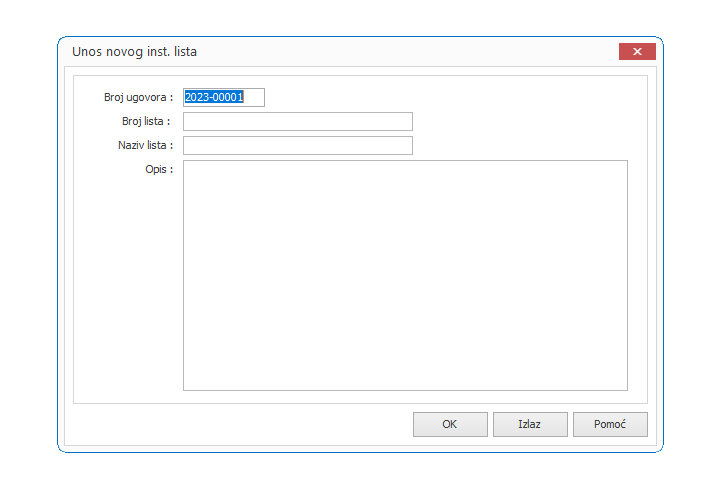Focus the Broj lista input field
The height and width of the screenshot is (496, 713).
tap(298, 121)
